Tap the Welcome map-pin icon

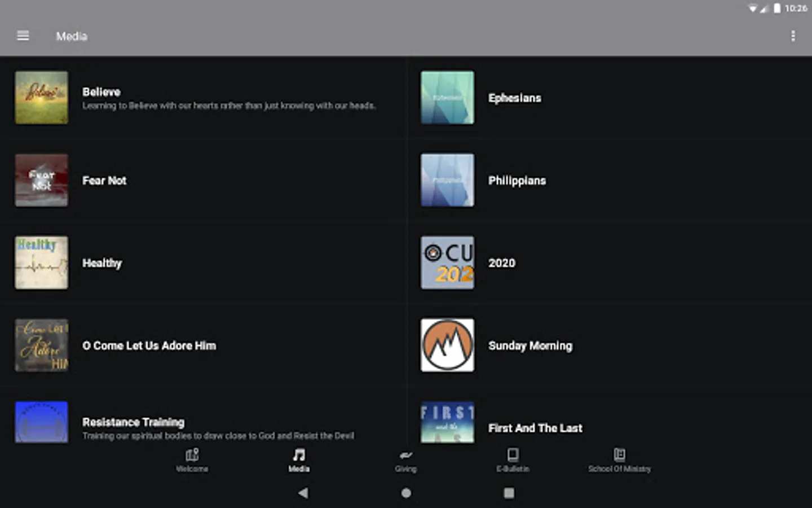click(192, 455)
